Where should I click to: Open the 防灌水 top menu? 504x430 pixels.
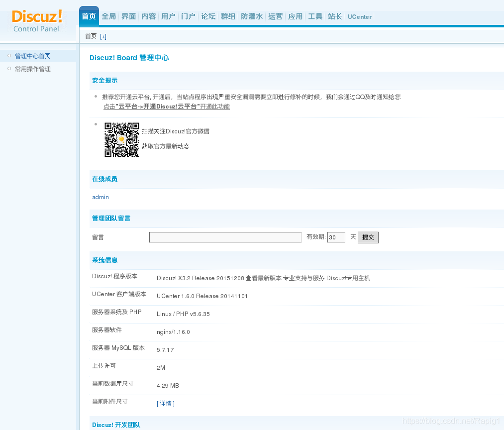click(252, 16)
